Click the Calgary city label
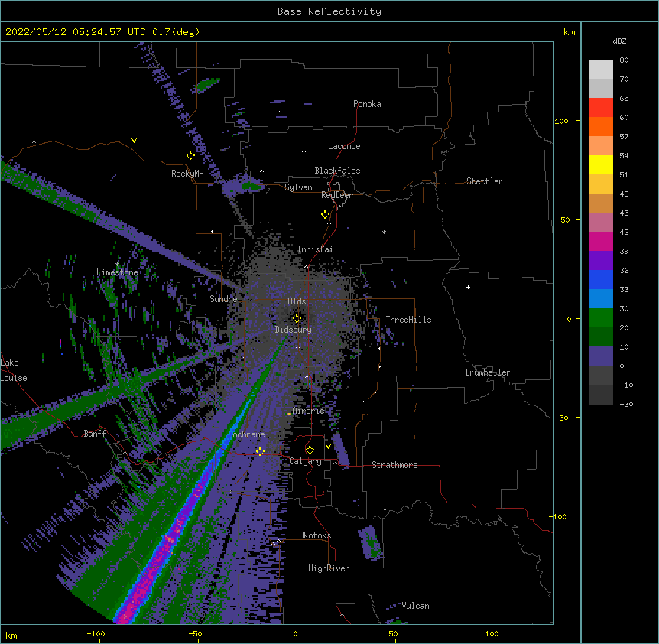 tap(305, 461)
